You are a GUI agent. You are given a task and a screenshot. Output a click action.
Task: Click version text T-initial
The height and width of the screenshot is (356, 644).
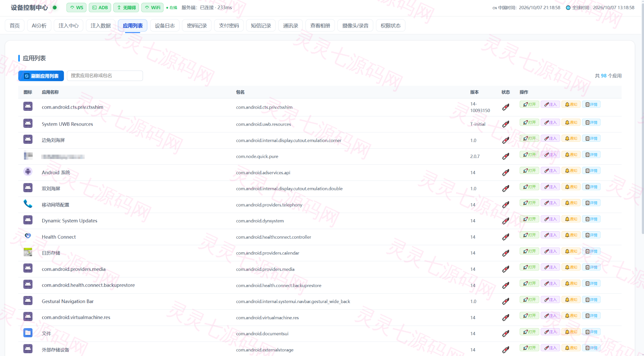(478, 124)
